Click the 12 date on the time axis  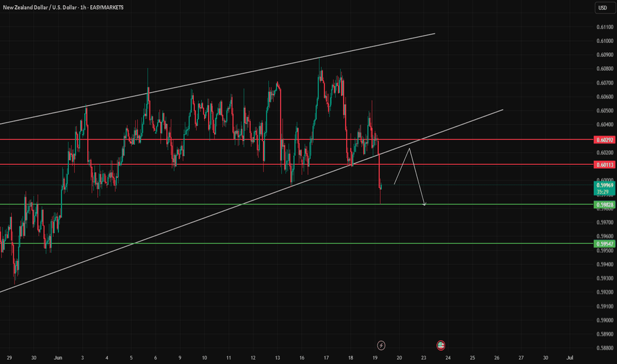point(253,357)
